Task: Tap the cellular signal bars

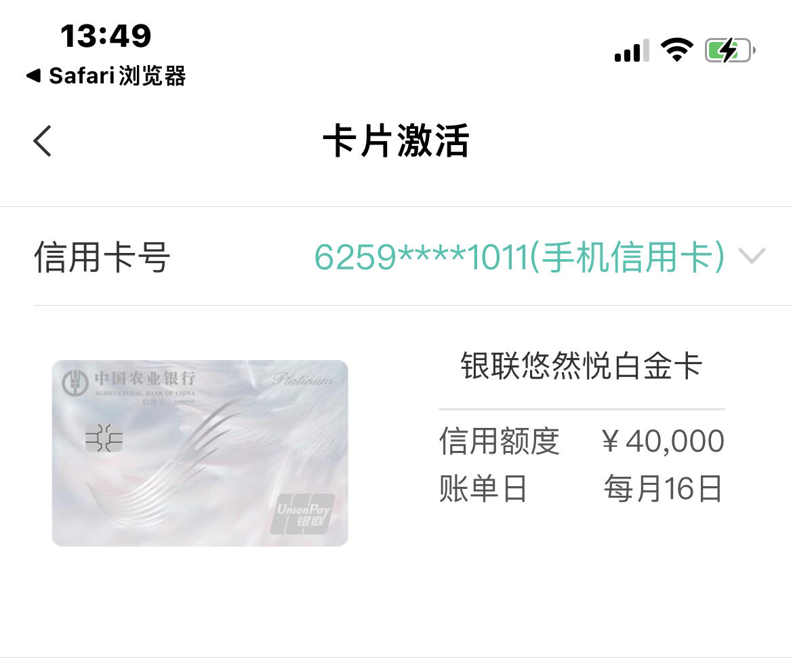Action: tap(632, 50)
